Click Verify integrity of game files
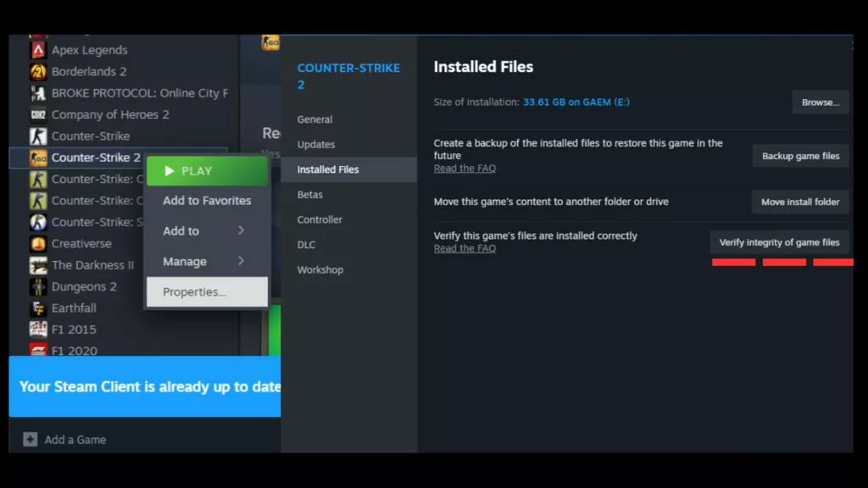 (x=780, y=242)
